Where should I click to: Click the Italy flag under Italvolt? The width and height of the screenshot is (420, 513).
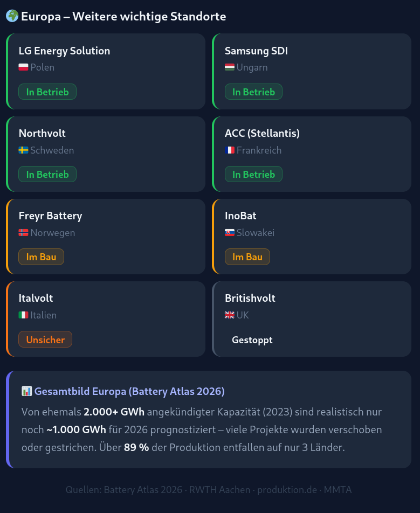click(23, 315)
